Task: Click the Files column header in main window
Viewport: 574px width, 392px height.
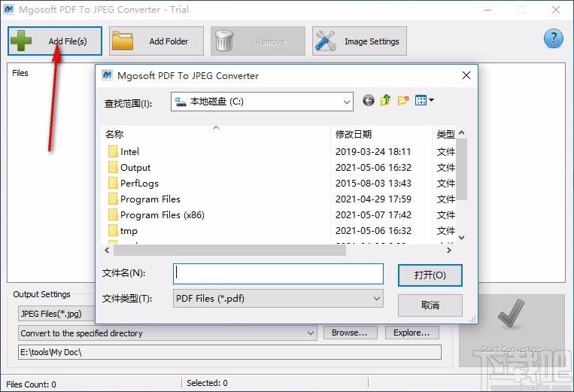Action: (x=20, y=73)
